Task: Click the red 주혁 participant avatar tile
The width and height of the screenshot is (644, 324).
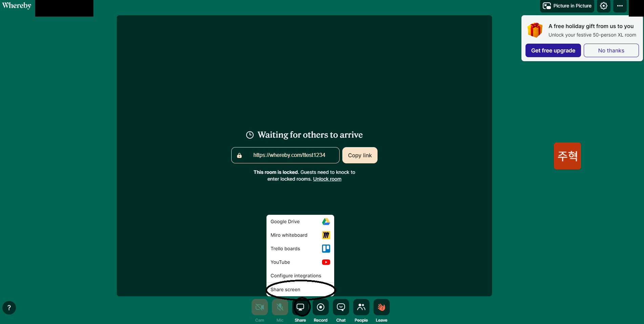Action: coord(567,156)
